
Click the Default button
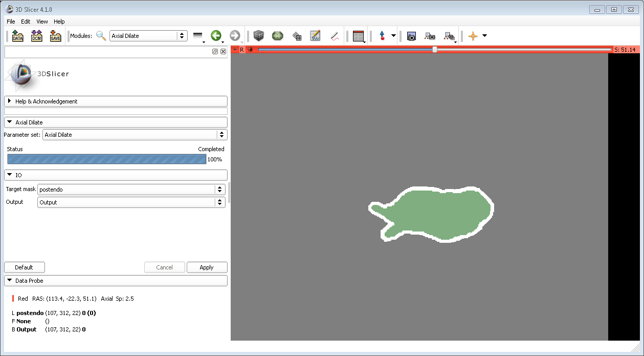pos(24,267)
